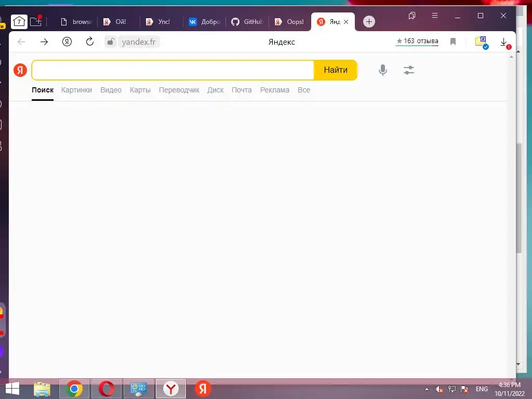Screen dimensions: 532x399
Task: Open Google Chrome from taskbar
Action: coord(74,389)
